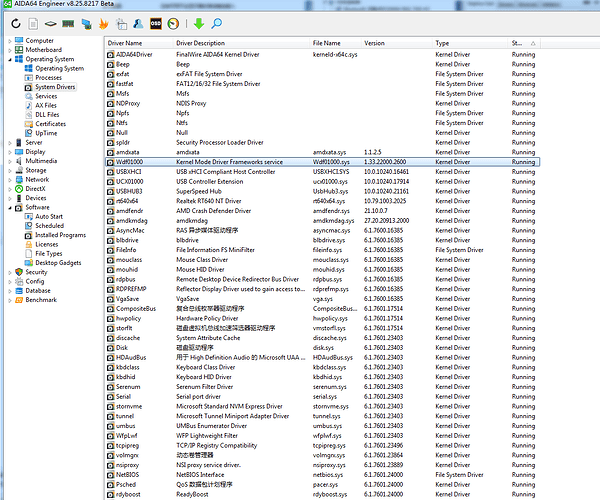This screenshot has width=600, height=500.
Task: Expand the Devices tree node
Action: pyautogui.click(x=10, y=198)
